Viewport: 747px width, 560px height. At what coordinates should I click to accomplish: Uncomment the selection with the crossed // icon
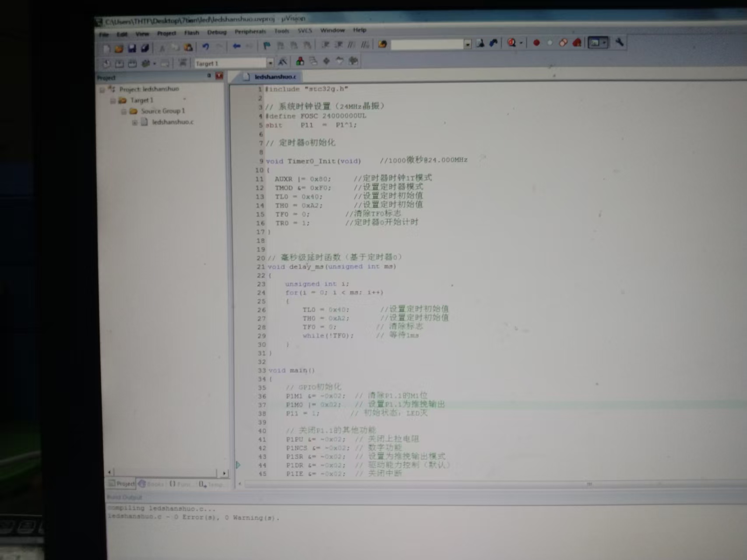click(365, 44)
